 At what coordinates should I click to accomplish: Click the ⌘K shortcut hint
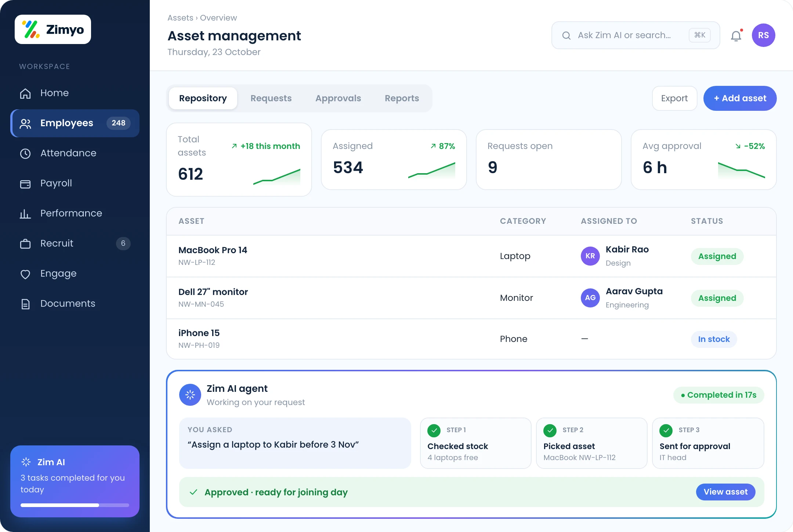[x=700, y=35]
